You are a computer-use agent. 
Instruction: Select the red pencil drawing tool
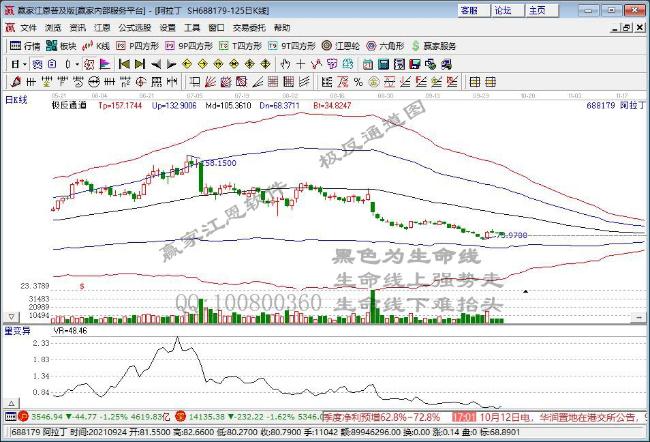[x=16, y=82]
